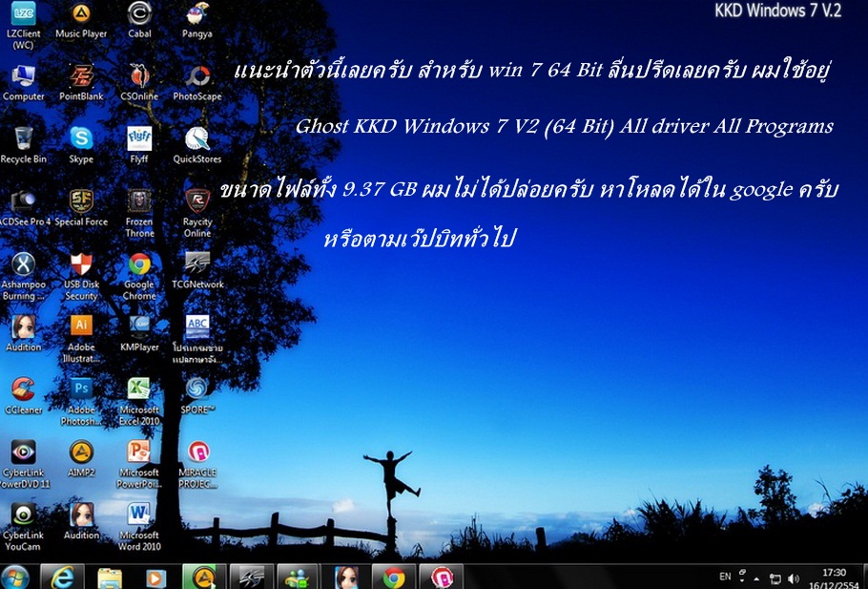Select the Pangya desktop icon
Image resolution: width=868 pixels, height=589 pixels.
197,20
